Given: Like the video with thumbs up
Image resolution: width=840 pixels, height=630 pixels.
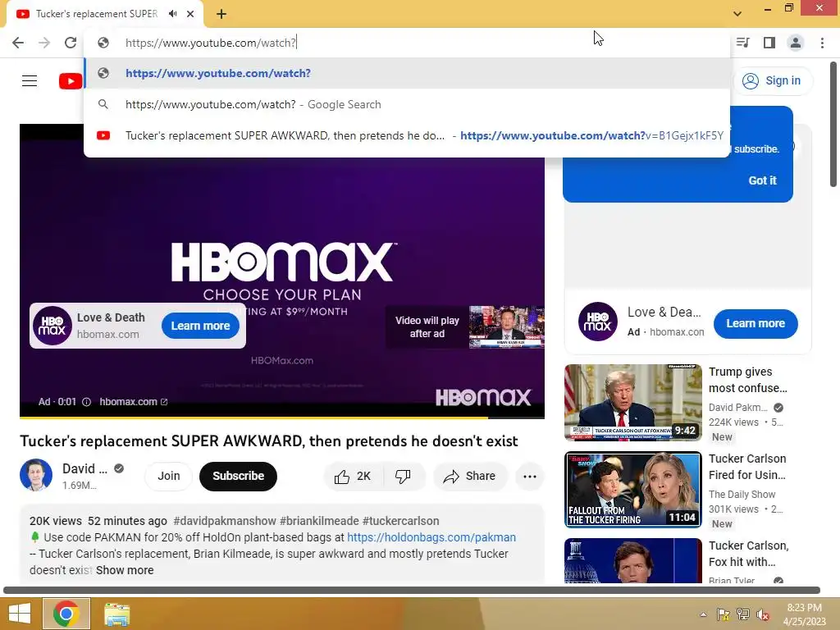Looking at the screenshot, I should [x=353, y=477].
